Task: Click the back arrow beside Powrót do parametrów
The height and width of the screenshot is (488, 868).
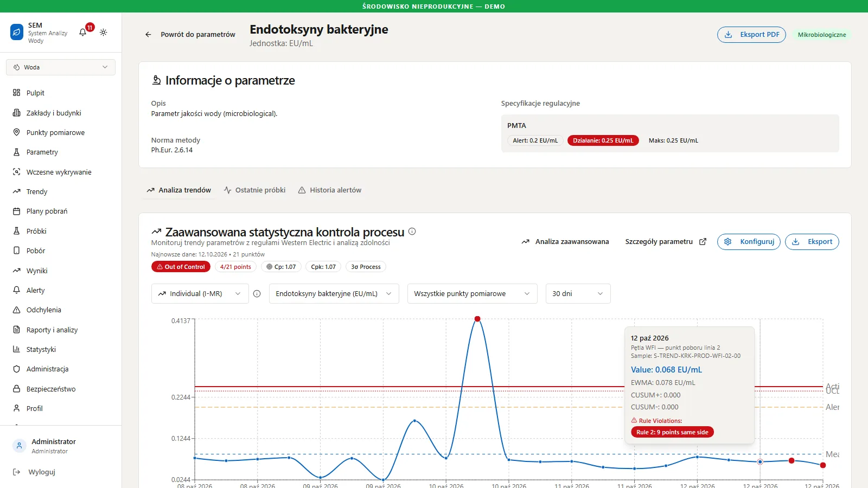Action: 148,34
